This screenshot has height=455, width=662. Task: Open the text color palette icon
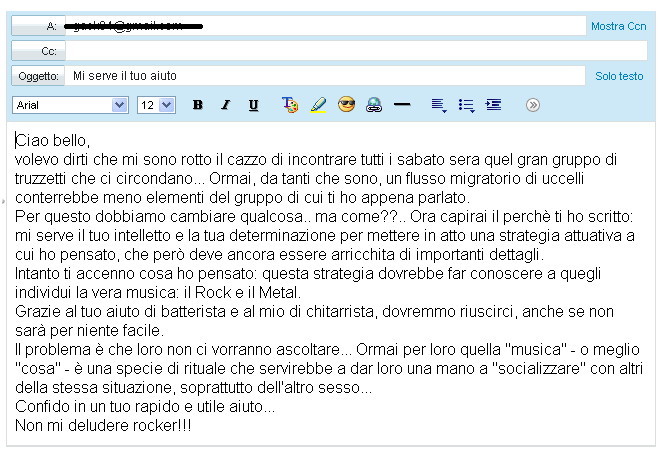click(290, 105)
